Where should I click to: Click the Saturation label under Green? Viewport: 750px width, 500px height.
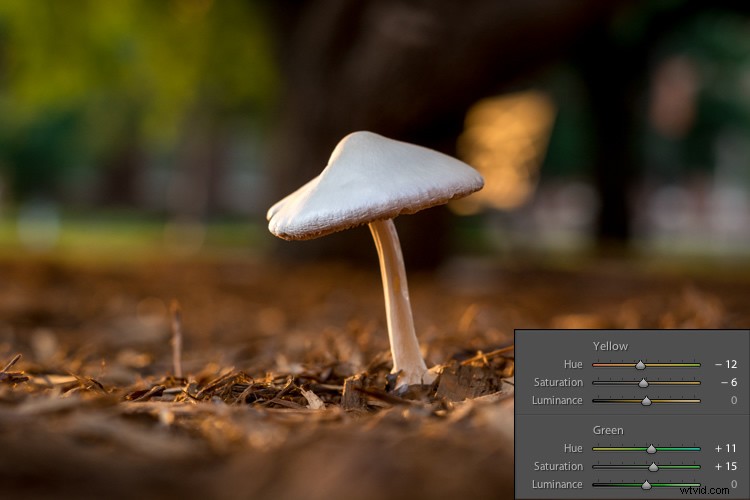[558, 467]
